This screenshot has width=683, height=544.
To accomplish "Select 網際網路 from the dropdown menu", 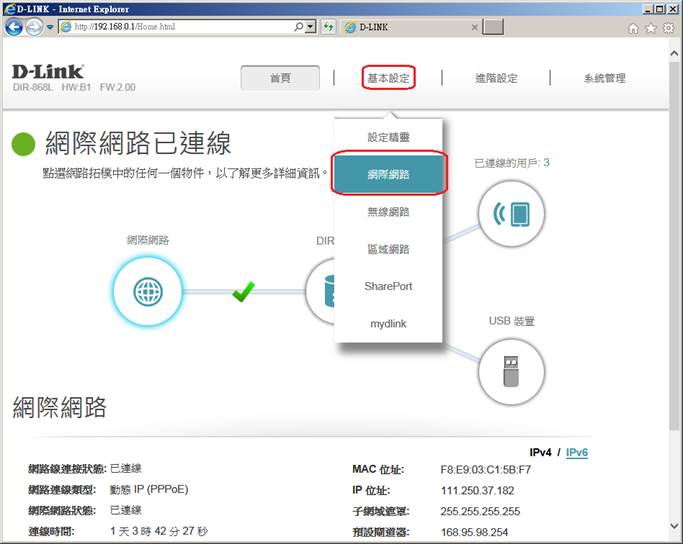I will click(x=389, y=174).
